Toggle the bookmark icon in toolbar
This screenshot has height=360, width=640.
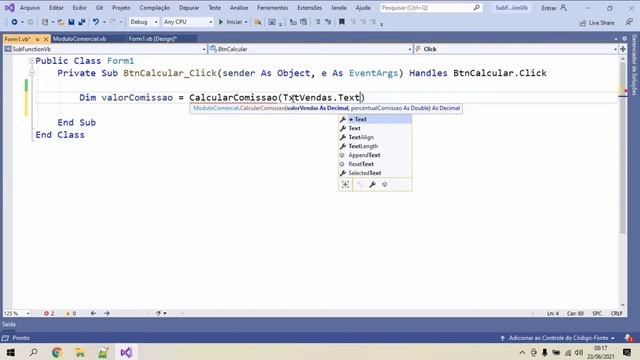(342, 22)
